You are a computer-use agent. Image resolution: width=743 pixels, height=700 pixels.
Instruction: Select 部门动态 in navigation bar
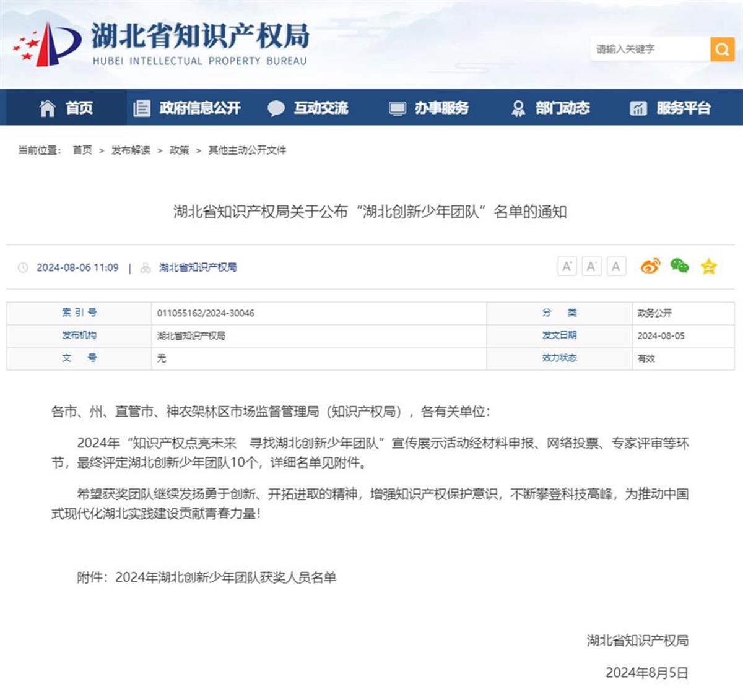pos(550,108)
